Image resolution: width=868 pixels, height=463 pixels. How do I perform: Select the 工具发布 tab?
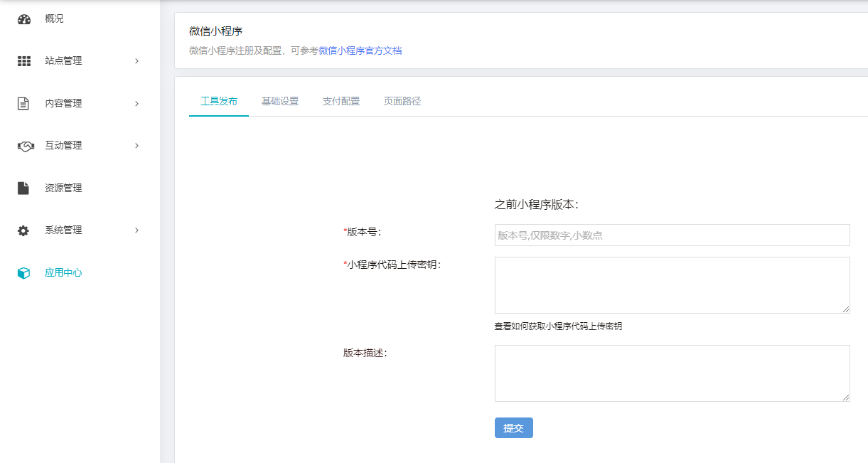tap(219, 101)
